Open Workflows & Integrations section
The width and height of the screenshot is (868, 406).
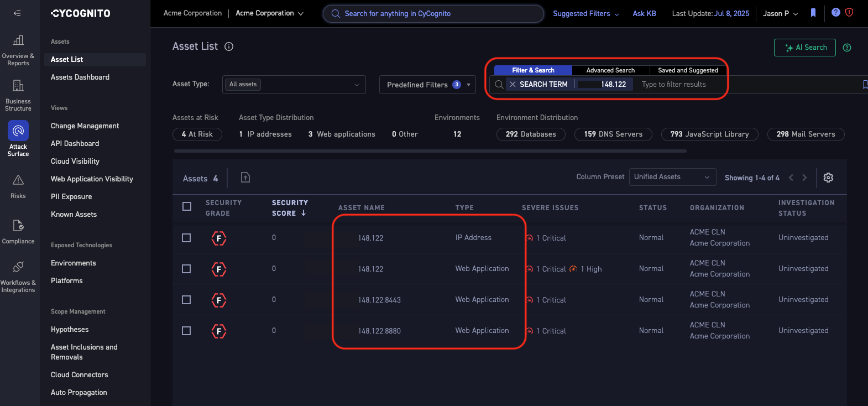(x=18, y=277)
